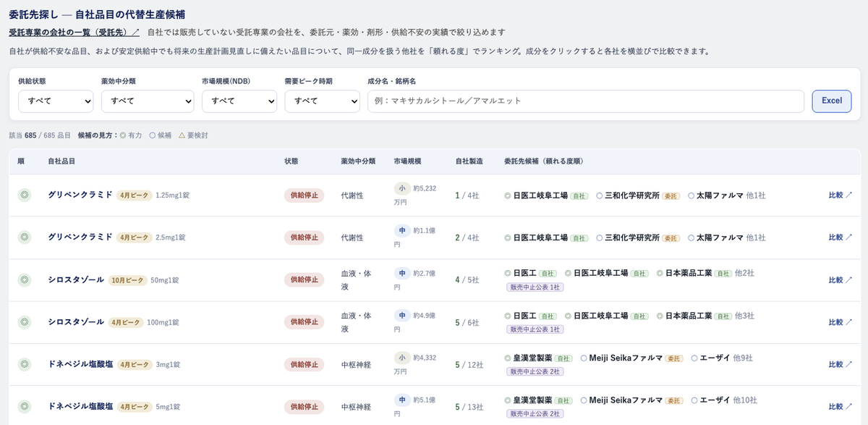
Task: Click the 中 market size badge for シロスタゾール 100mg
Action: [402, 315]
